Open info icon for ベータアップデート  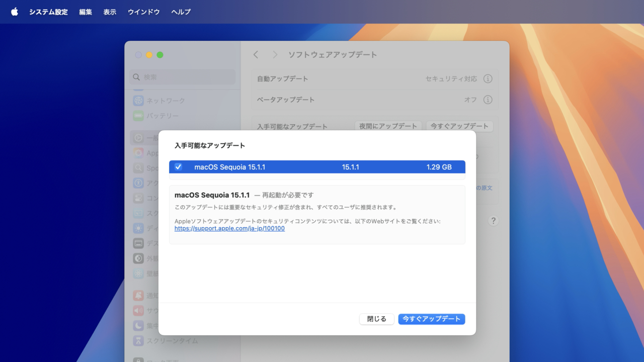(488, 100)
